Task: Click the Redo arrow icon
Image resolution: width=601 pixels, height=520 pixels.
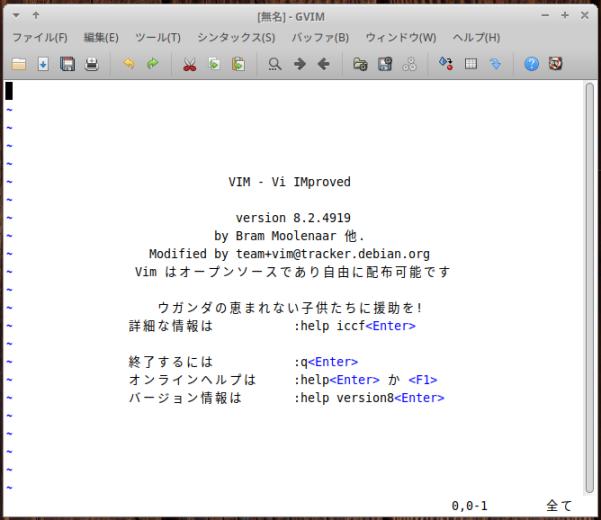Action: pos(153,63)
